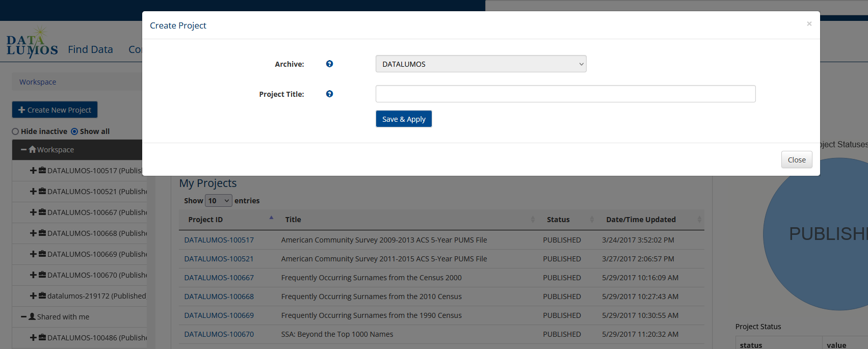Click the Archive help question-mark icon

pyautogui.click(x=329, y=64)
